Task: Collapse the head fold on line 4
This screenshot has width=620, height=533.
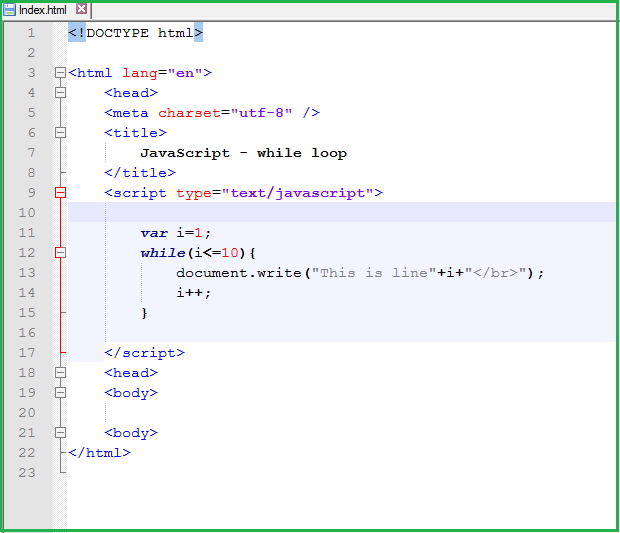Action: coord(60,93)
